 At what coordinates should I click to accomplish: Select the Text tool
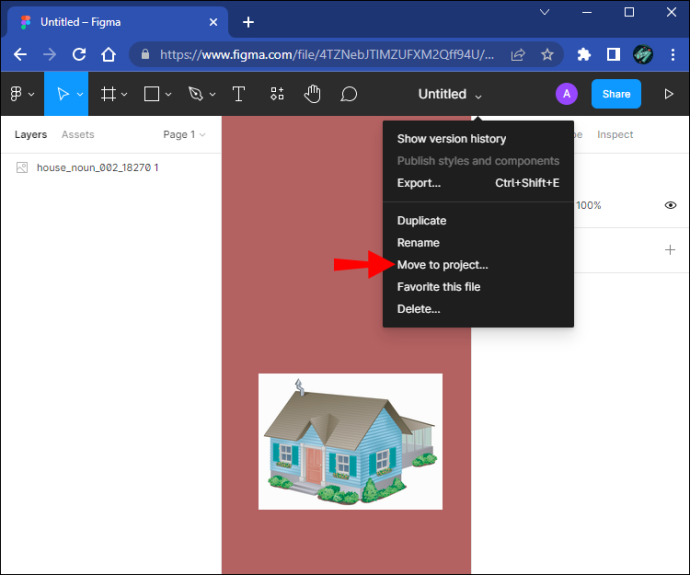239,94
